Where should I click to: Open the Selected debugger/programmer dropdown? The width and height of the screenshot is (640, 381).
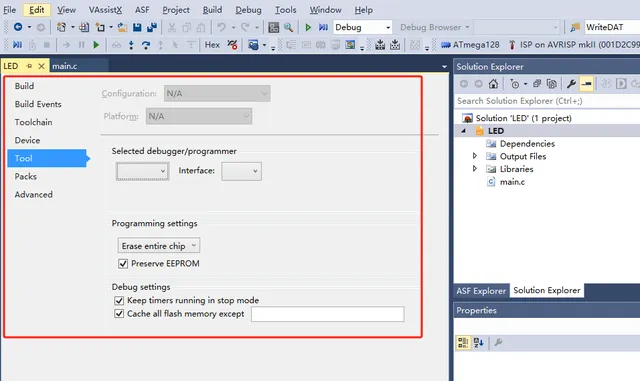(142, 171)
